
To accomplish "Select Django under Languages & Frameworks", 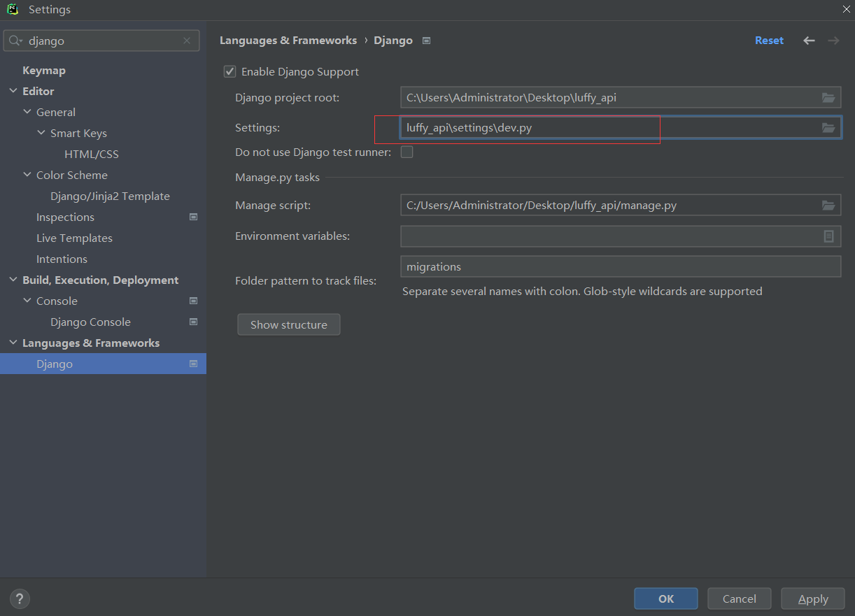I will 103,364.
